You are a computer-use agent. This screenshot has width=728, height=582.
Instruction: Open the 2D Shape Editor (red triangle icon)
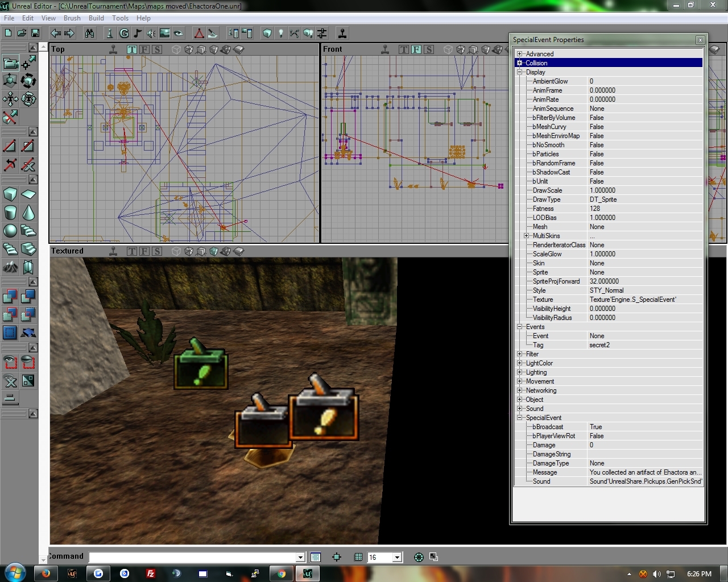coord(199,33)
